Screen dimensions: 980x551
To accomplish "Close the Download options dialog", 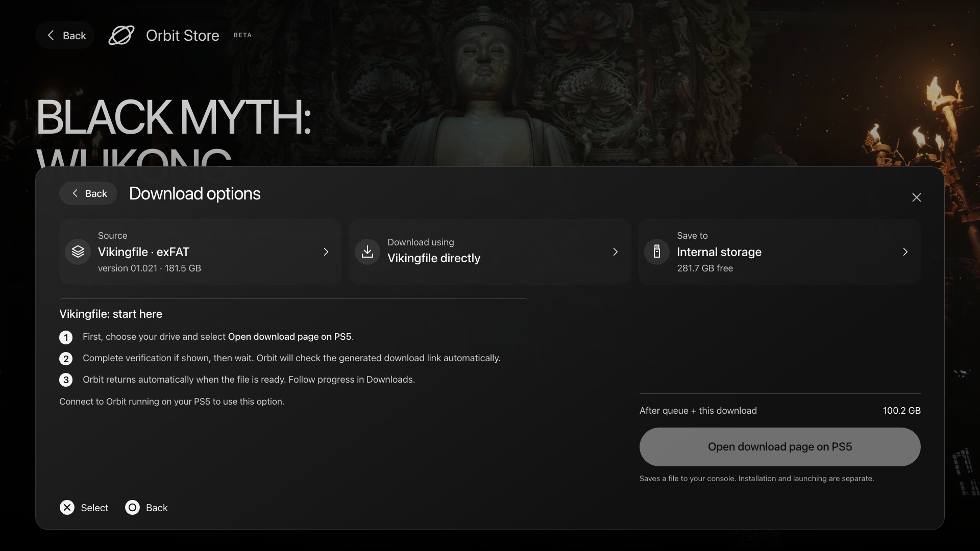I will point(916,197).
